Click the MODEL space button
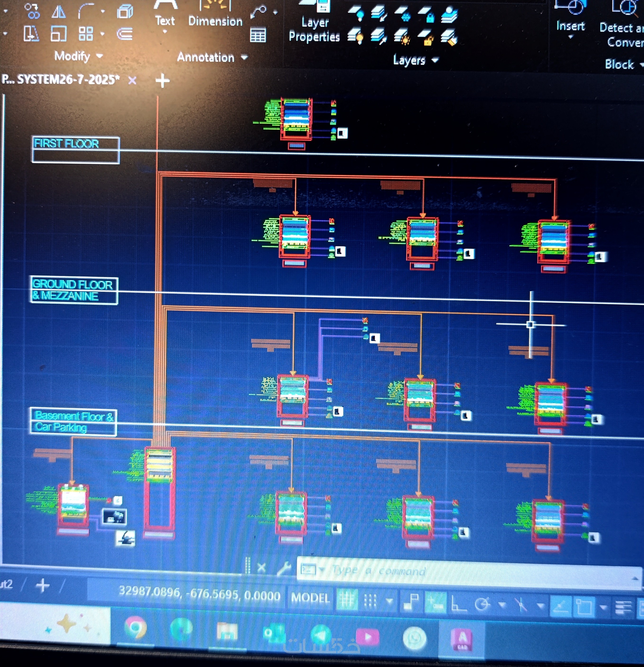Viewport: 644px width, 667px height. coord(310,598)
